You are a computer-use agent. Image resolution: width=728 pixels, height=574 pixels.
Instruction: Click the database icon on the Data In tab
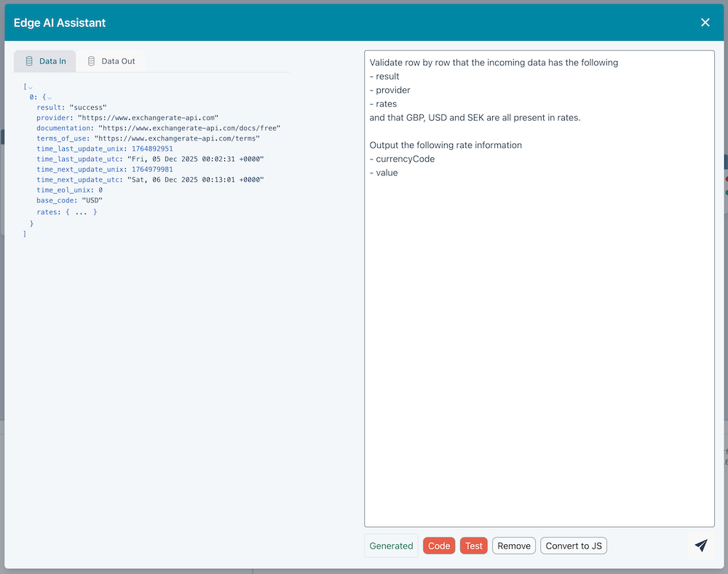coord(28,61)
